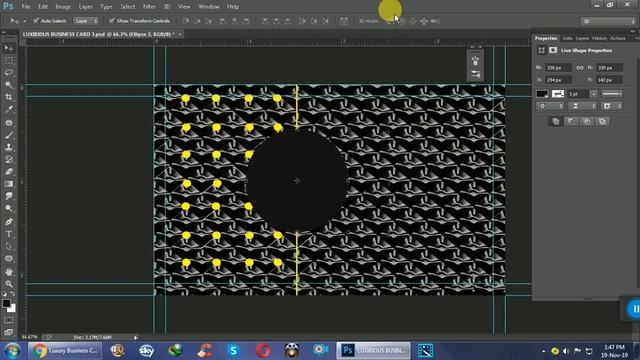Open the stroke width dropdown arrow
This screenshot has width=640, height=360.
[593, 94]
